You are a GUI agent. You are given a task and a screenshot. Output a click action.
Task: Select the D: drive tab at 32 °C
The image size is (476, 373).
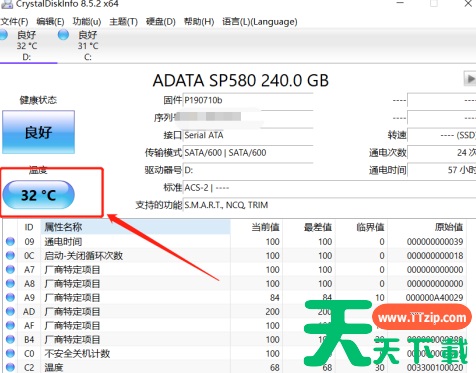pos(27,45)
